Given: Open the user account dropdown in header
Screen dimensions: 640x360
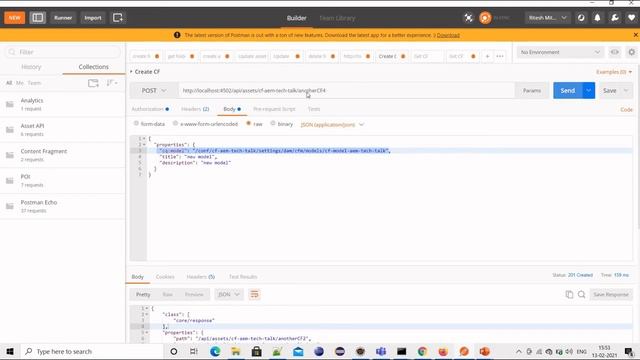Looking at the screenshot, I should point(547,18).
